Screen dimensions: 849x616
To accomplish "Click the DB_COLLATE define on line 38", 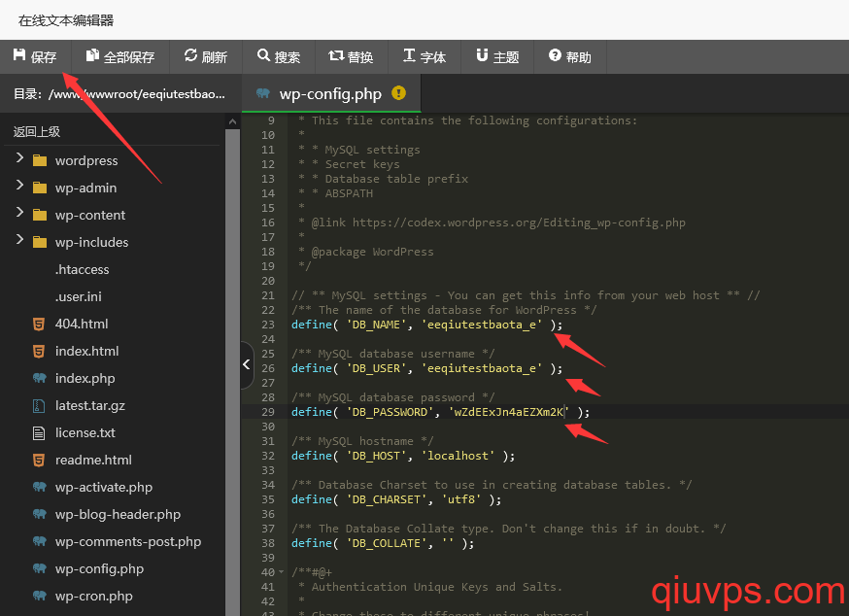I will pyautogui.click(x=383, y=543).
